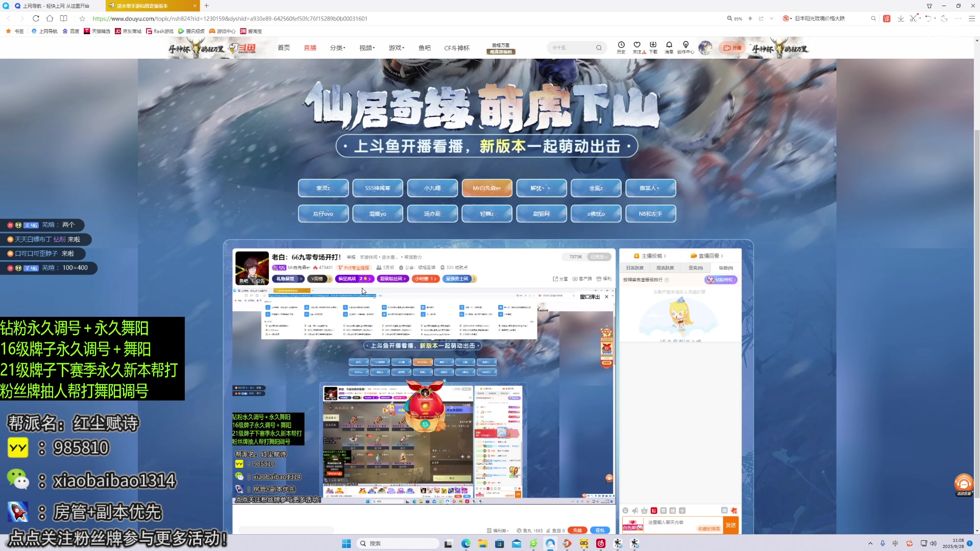Open 鱼吧 in Douyu navigation

(x=425, y=48)
